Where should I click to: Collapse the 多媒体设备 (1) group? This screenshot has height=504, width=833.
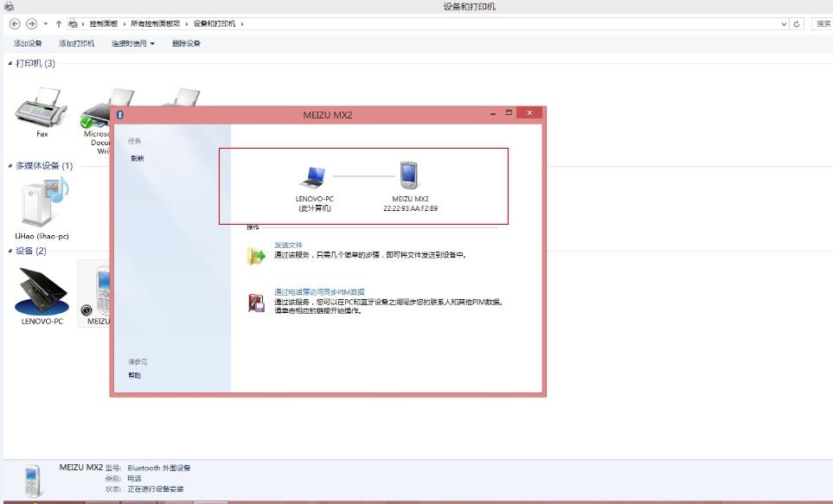[x=10, y=166]
